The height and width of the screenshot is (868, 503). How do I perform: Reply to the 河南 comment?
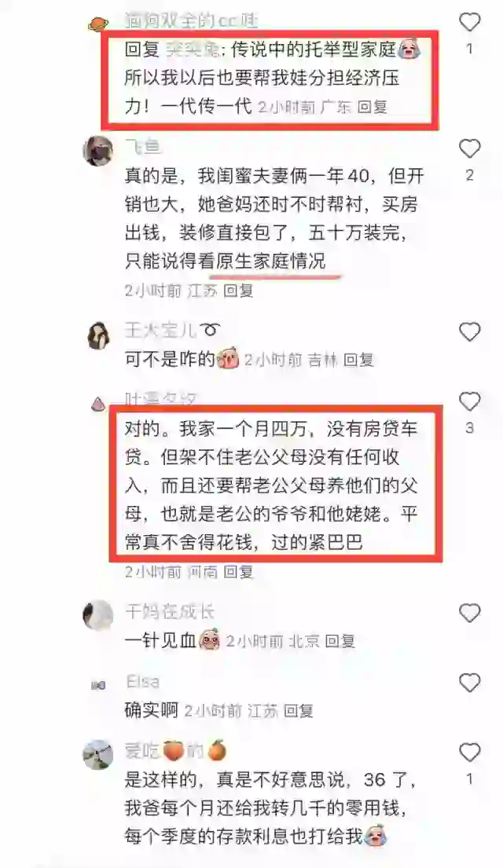point(238,571)
